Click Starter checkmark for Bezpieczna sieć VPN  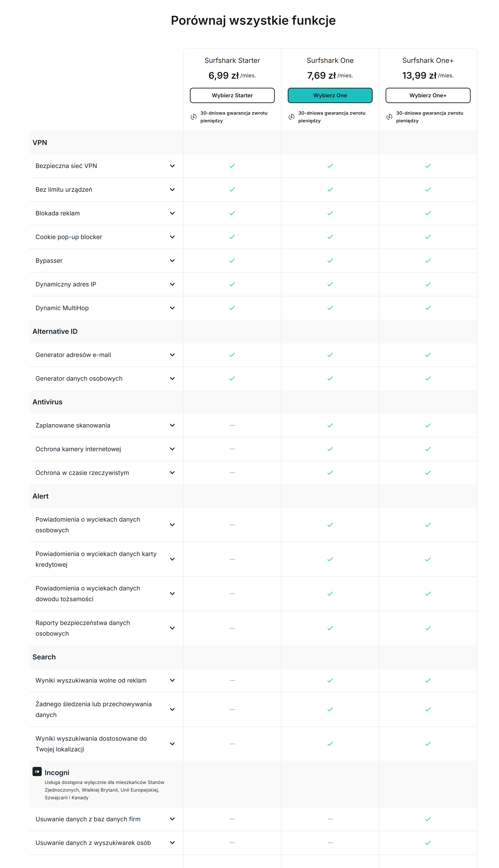(232, 166)
